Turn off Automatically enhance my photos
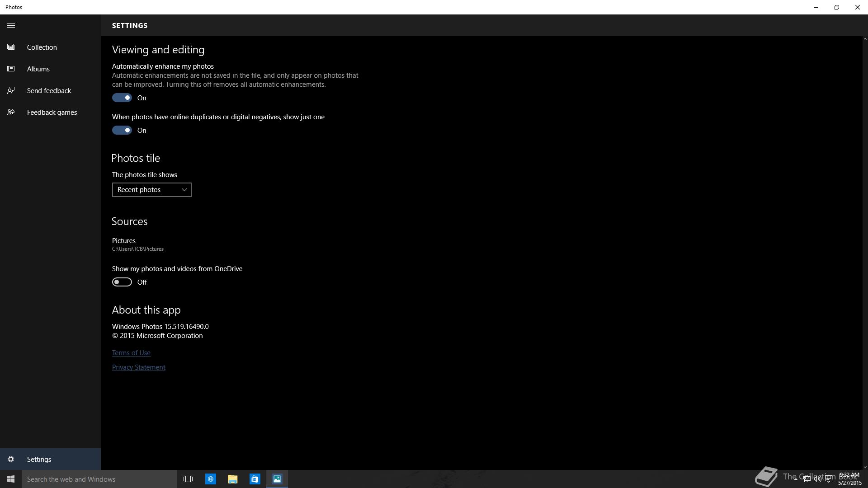 click(122, 98)
